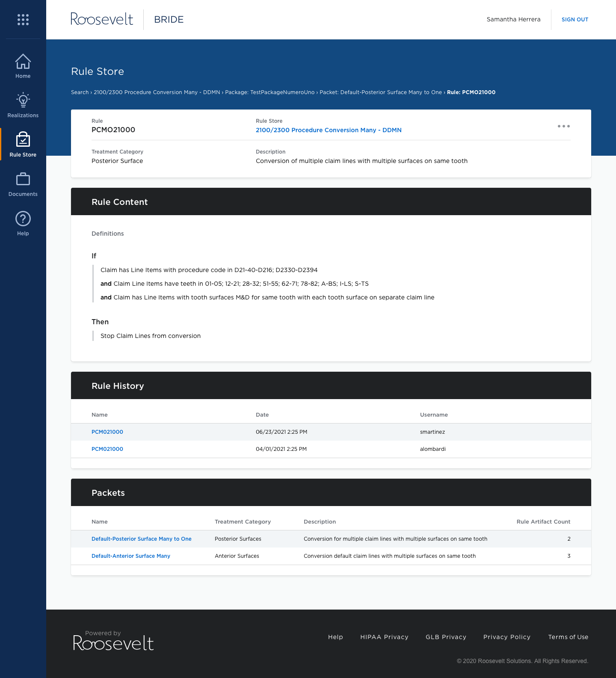This screenshot has height=678, width=616.
Task: Open HIPAA Privacy footer link
Action: [x=384, y=637]
